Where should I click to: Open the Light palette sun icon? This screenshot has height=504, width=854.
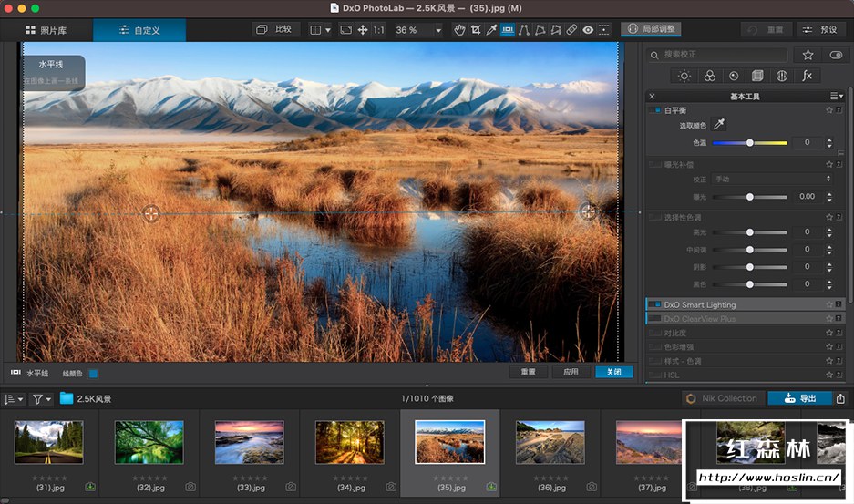[684, 76]
